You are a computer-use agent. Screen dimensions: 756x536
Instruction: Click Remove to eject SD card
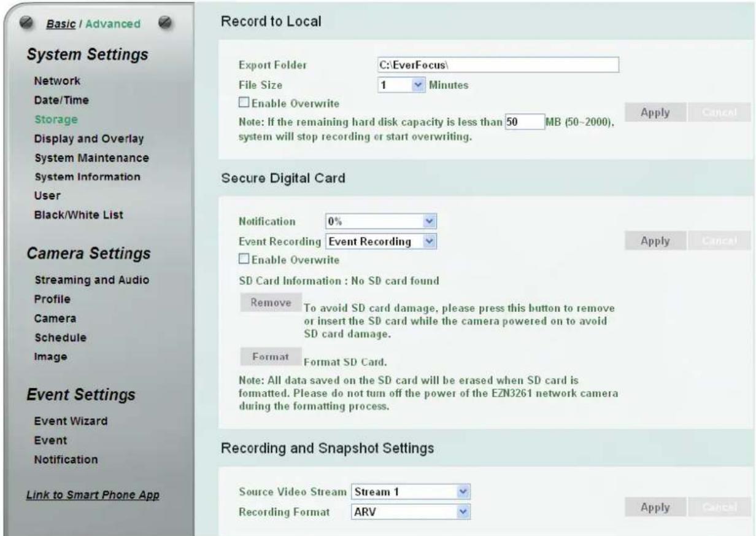tap(271, 303)
